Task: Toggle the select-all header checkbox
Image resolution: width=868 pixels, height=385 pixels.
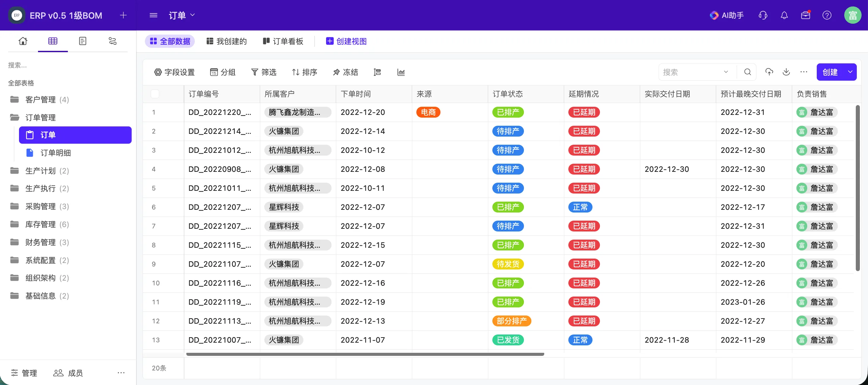Action: (x=155, y=94)
